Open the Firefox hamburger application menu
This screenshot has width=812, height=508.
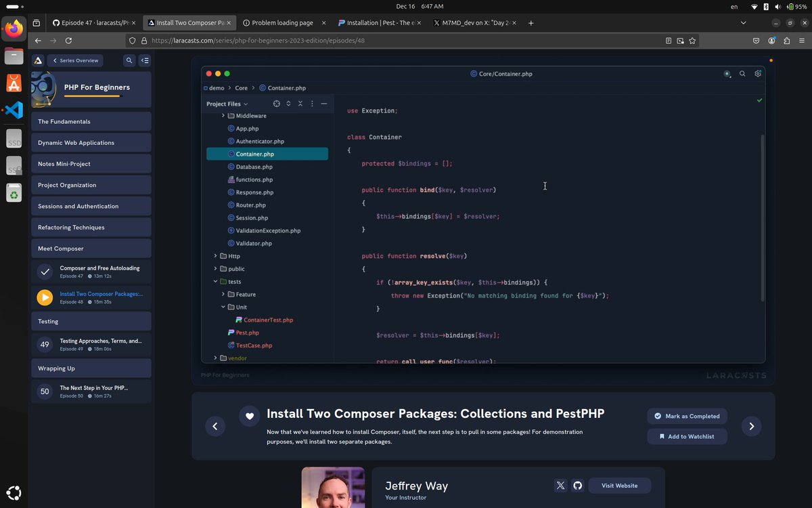pyautogui.click(x=802, y=41)
